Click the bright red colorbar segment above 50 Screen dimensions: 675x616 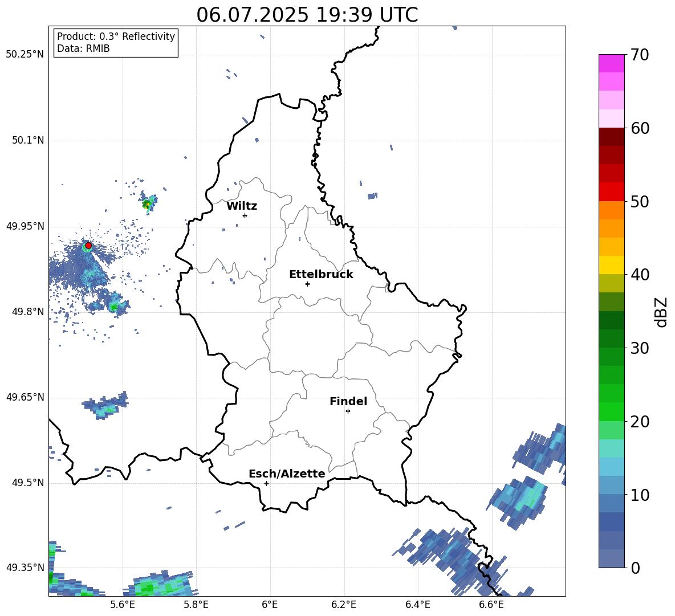[611, 192]
